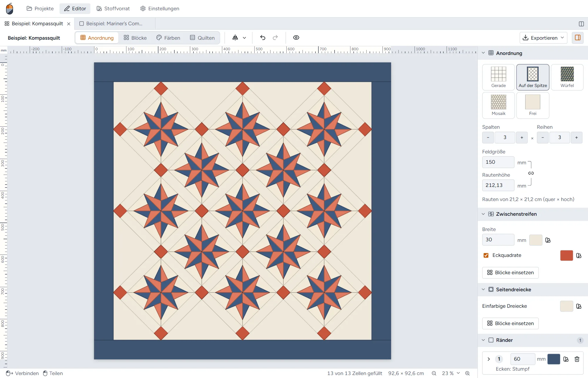The width and height of the screenshot is (588, 378).
Task: Edit border 1 width field
Action: coord(523,359)
